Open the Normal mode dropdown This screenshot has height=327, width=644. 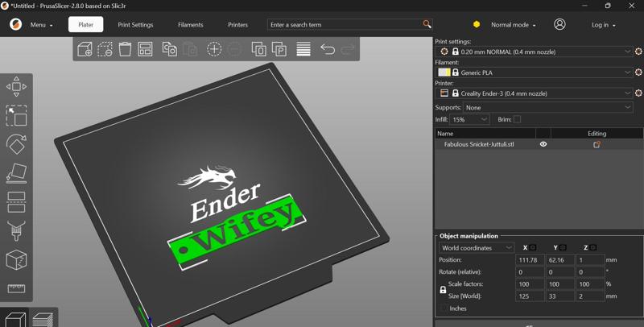pyautogui.click(x=514, y=25)
